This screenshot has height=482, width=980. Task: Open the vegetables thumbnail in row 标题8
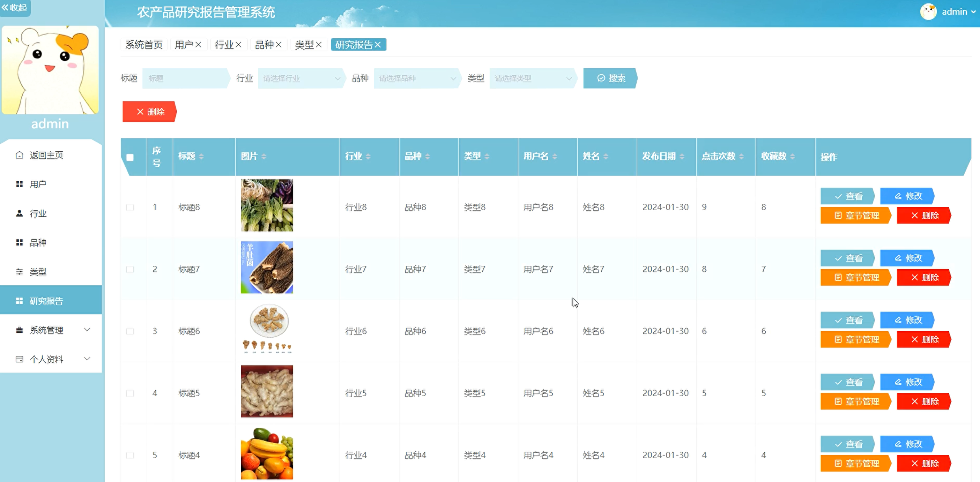267,205
